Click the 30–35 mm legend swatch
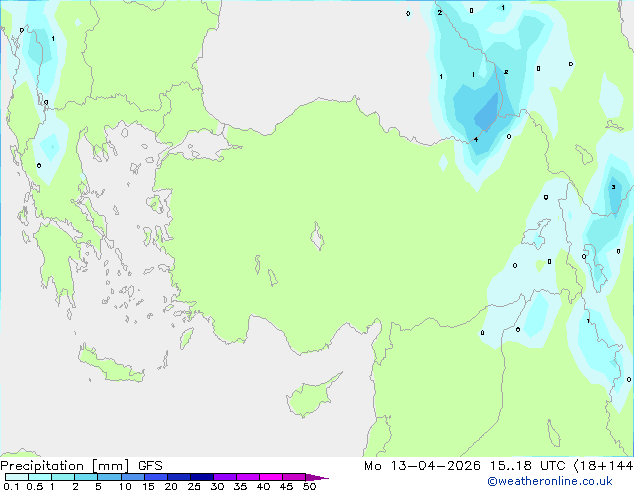 225,477
